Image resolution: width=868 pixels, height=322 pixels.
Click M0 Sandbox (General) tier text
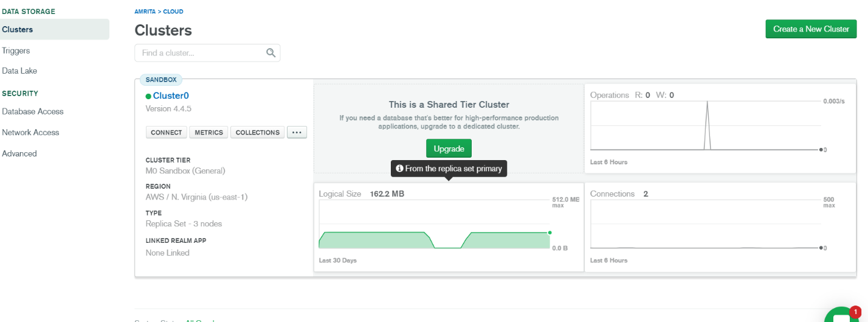tap(185, 171)
